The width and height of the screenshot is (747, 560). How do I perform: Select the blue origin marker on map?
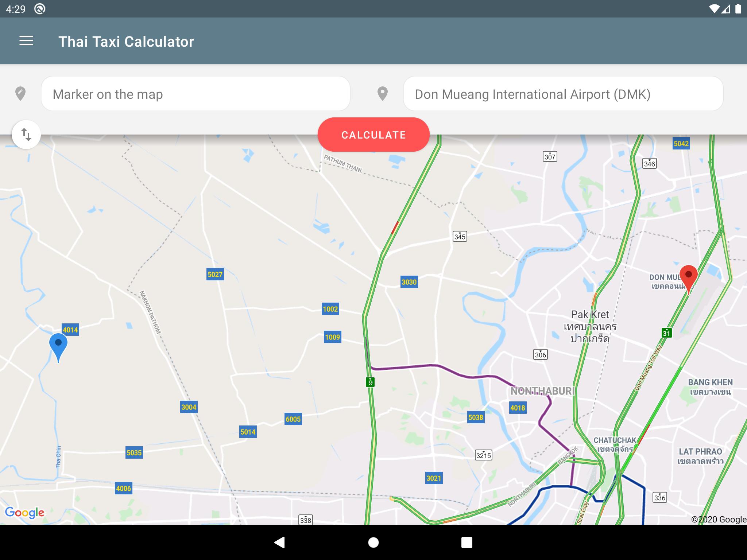58,347
